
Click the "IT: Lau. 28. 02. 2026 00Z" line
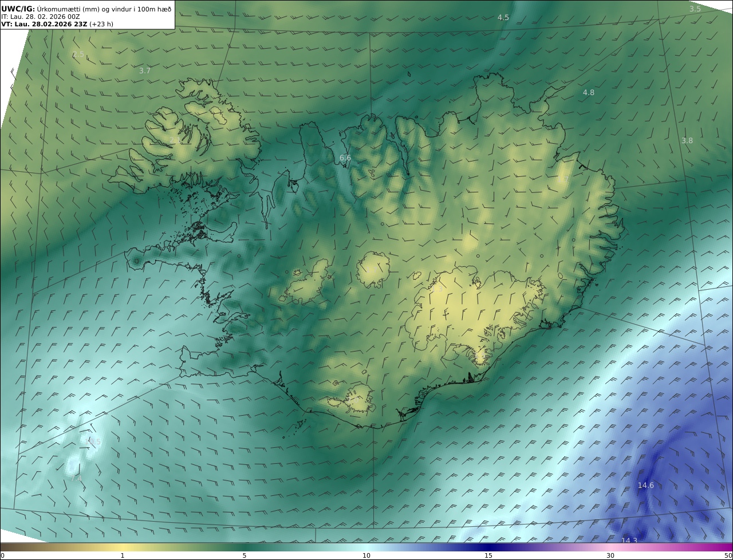coord(40,17)
